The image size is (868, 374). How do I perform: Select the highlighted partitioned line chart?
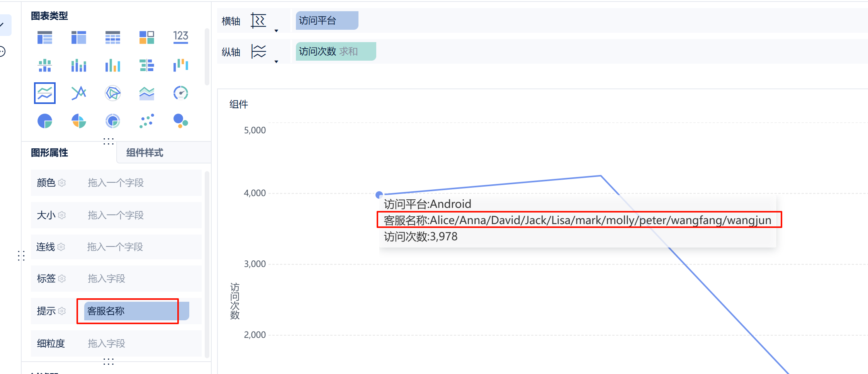pos(45,93)
